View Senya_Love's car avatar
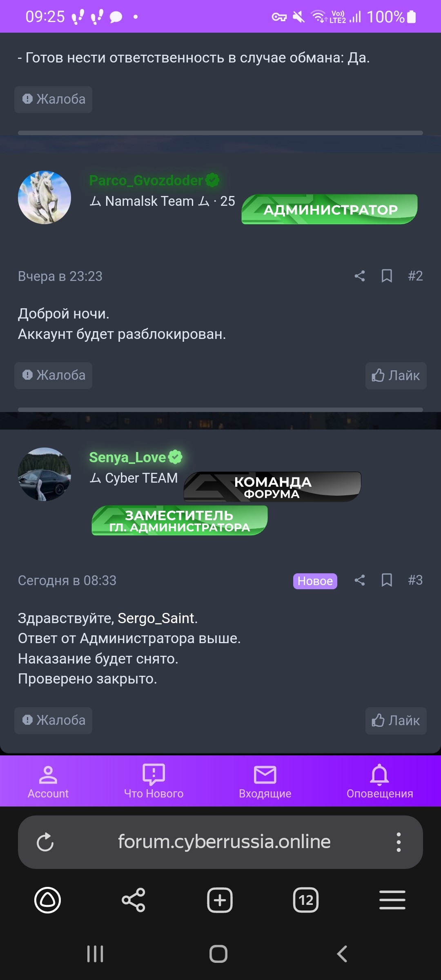Image resolution: width=441 pixels, height=980 pixels. coord(45,474)
